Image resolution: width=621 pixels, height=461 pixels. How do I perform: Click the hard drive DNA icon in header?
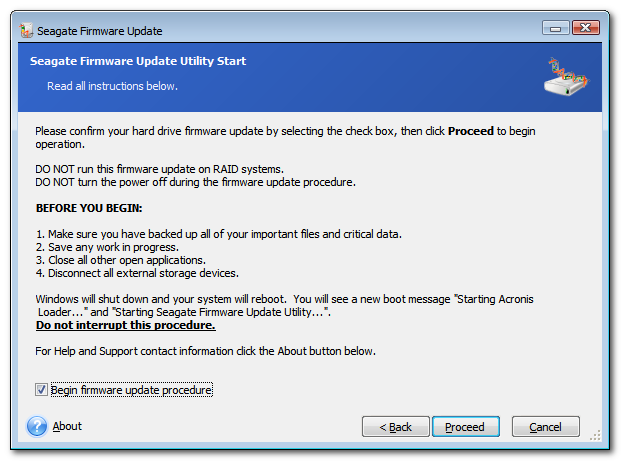566,77
